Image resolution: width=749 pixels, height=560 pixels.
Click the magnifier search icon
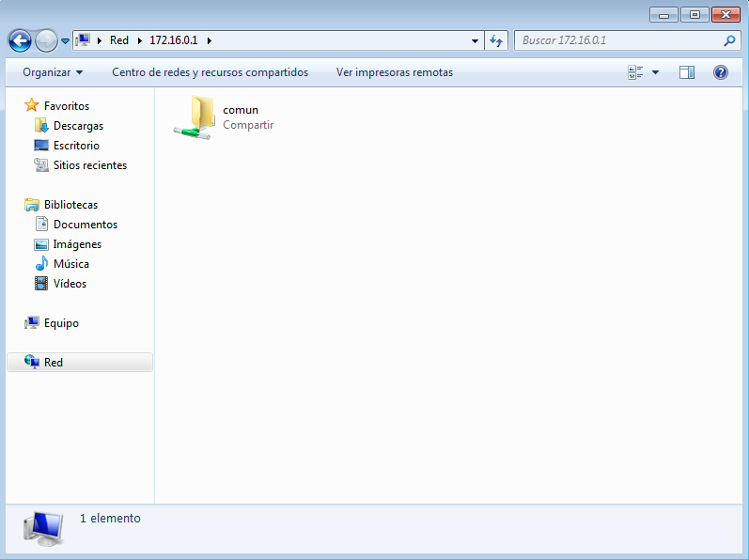[729, 40]
